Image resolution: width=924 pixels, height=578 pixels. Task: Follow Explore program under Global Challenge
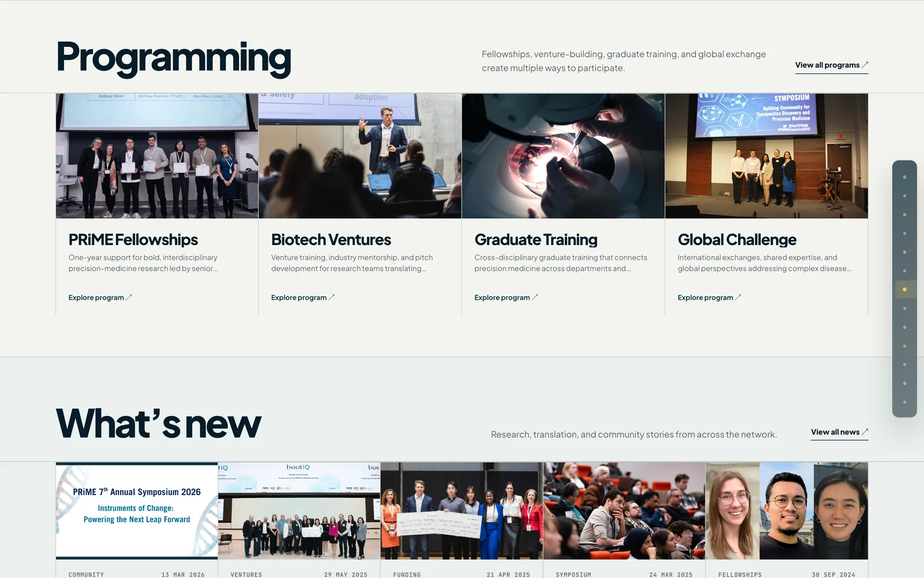pyautogui.click(x=709, y=297)
